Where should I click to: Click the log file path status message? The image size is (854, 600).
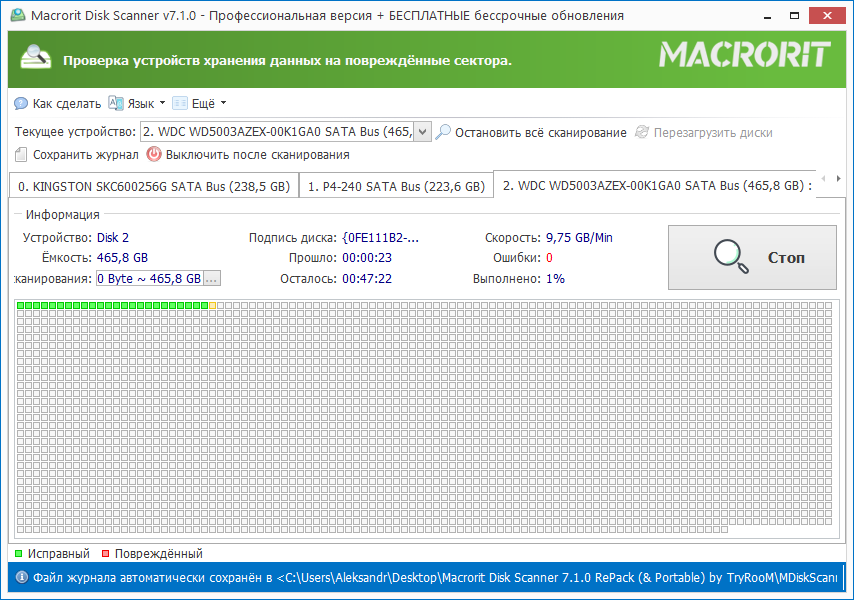point(435,577)
